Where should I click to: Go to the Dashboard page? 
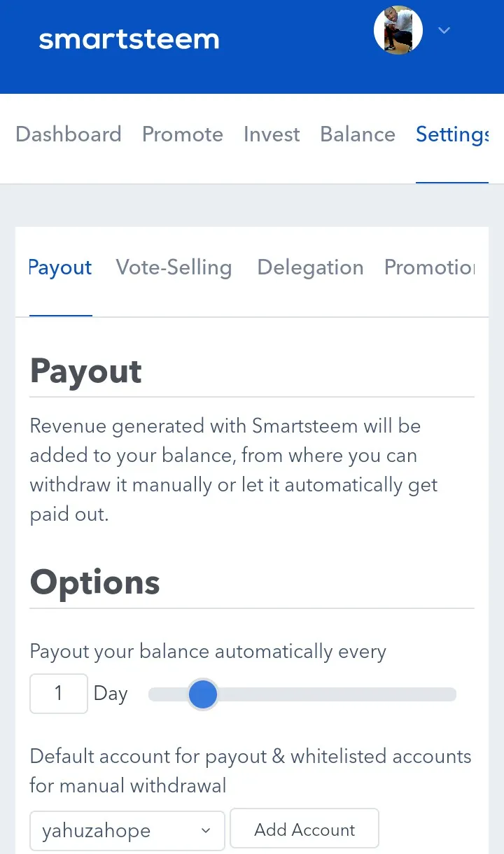tap(69, 134)
